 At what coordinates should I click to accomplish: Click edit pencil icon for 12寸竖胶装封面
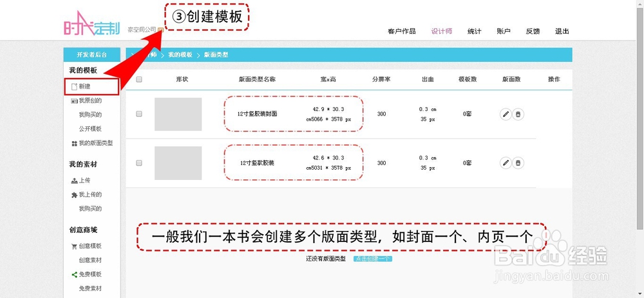click(506, 114)
